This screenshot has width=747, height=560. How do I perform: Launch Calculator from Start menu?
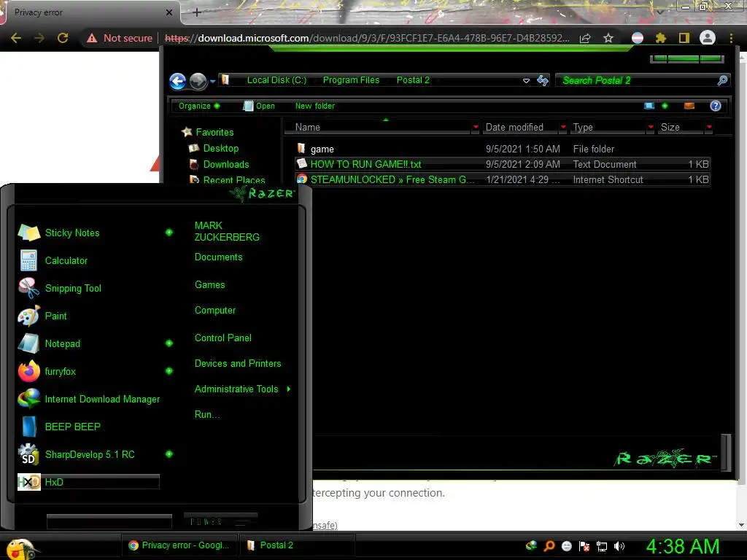(88, 260)
